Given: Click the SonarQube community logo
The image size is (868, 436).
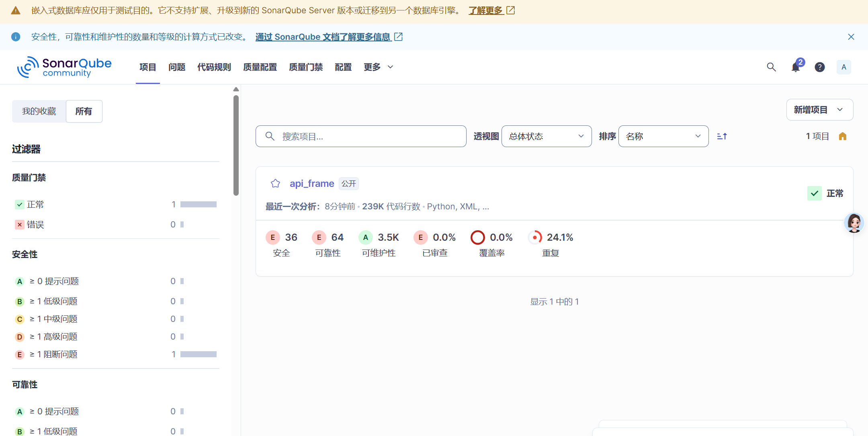Looking at the screenshot, I should pos(64,67).
